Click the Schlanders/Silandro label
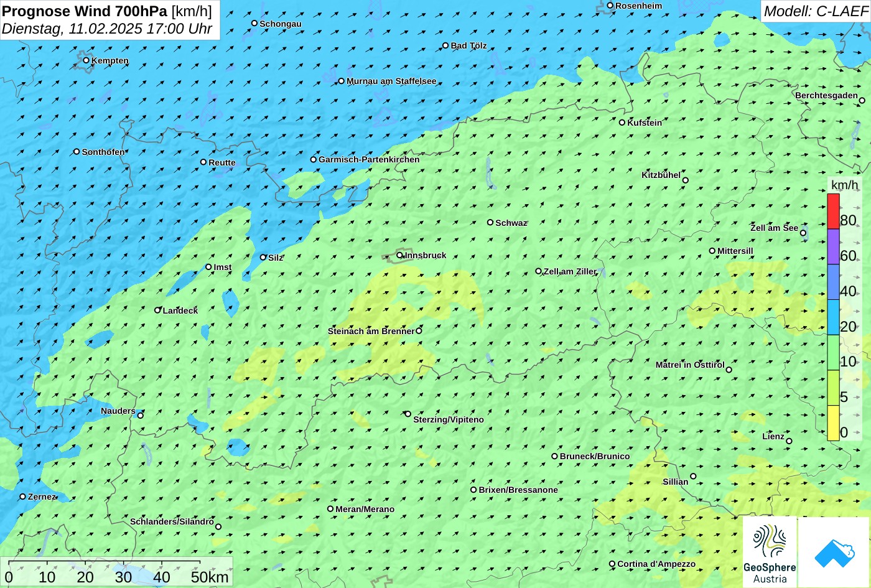Image resolution: width=871 pixels, height=588 pixels. coord(172,521)
